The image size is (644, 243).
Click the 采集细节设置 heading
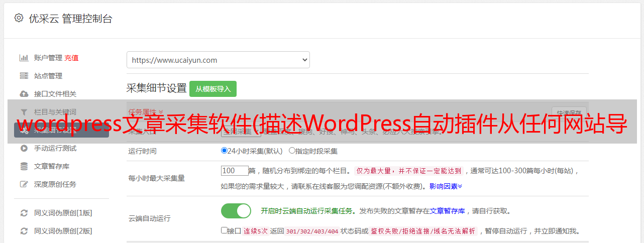[x=157, y=88]
